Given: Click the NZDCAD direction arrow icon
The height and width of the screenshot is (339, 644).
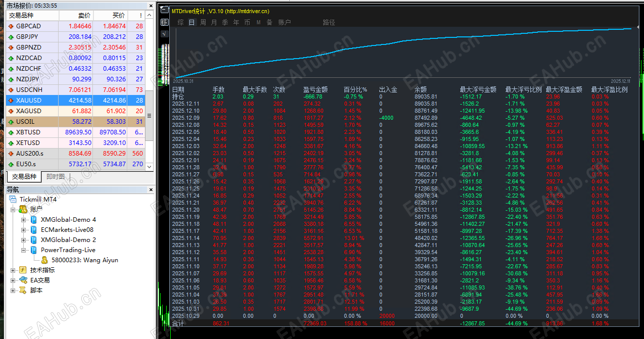Looking at the screenshot, I should [x=12, y=58].
